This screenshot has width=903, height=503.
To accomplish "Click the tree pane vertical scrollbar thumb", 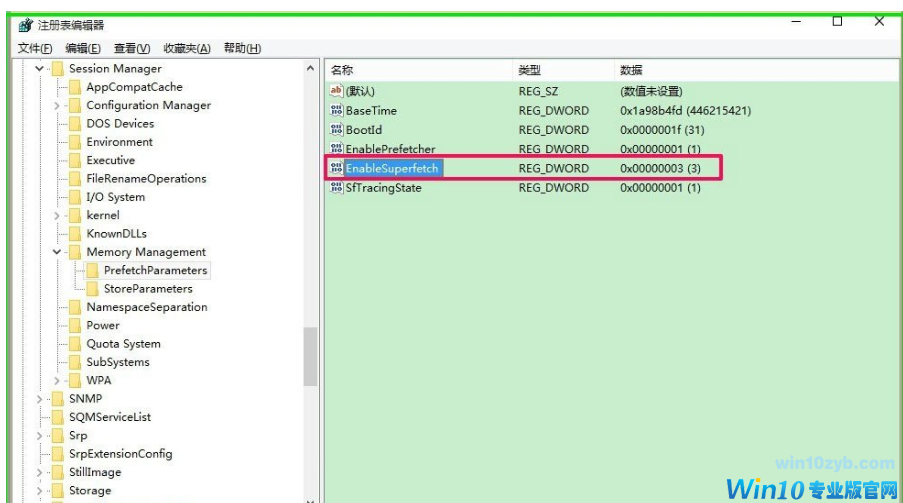I will point(310,356).
